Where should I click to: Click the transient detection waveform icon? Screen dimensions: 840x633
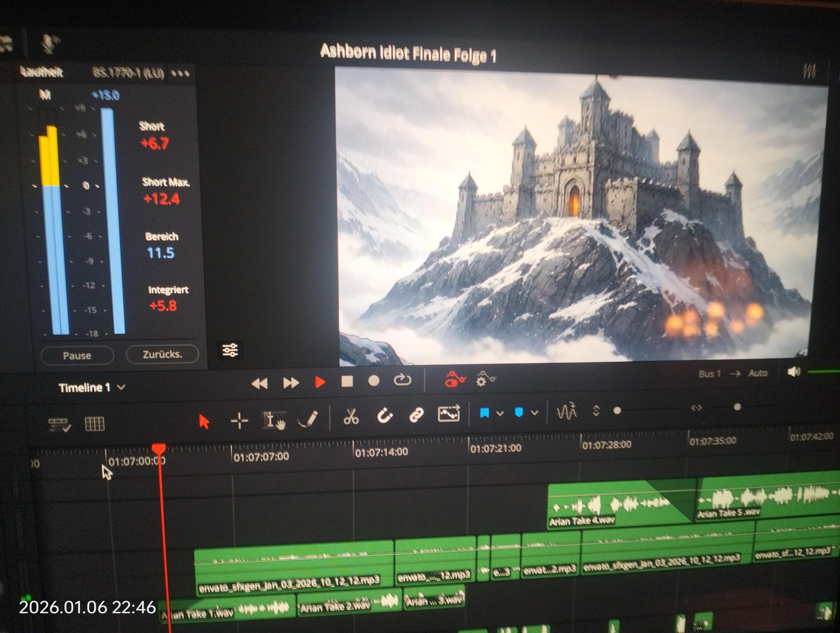[x=566, y=411]
